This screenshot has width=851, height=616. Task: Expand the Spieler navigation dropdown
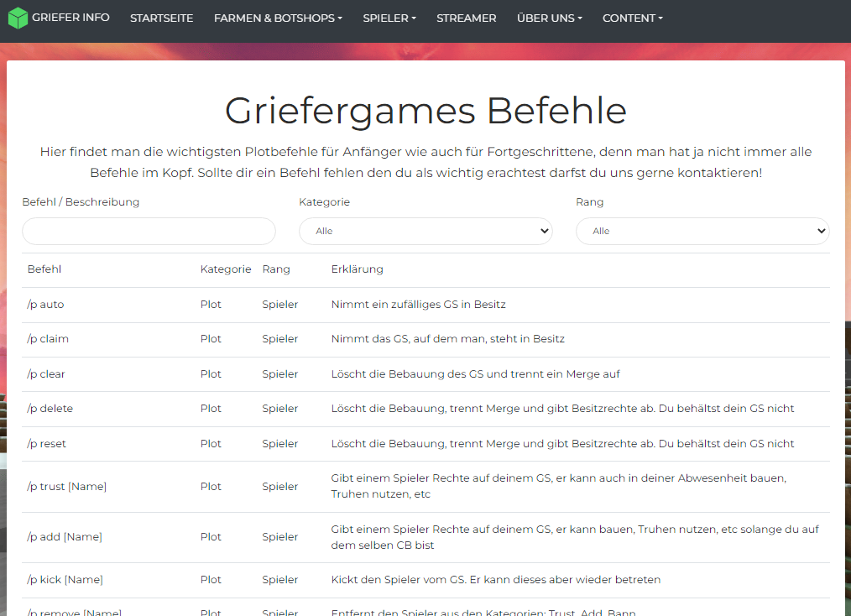(x=389, y=18)
